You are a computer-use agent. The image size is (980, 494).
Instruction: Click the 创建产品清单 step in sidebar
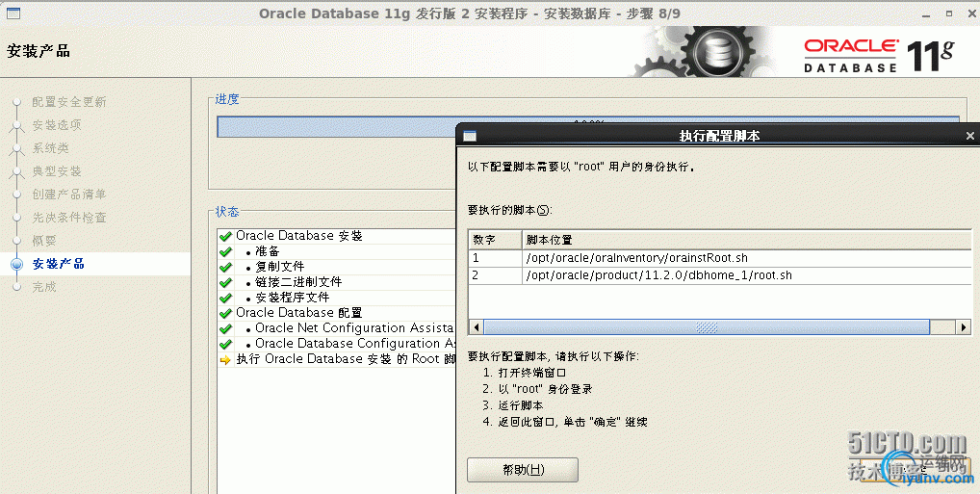point(68,195)
